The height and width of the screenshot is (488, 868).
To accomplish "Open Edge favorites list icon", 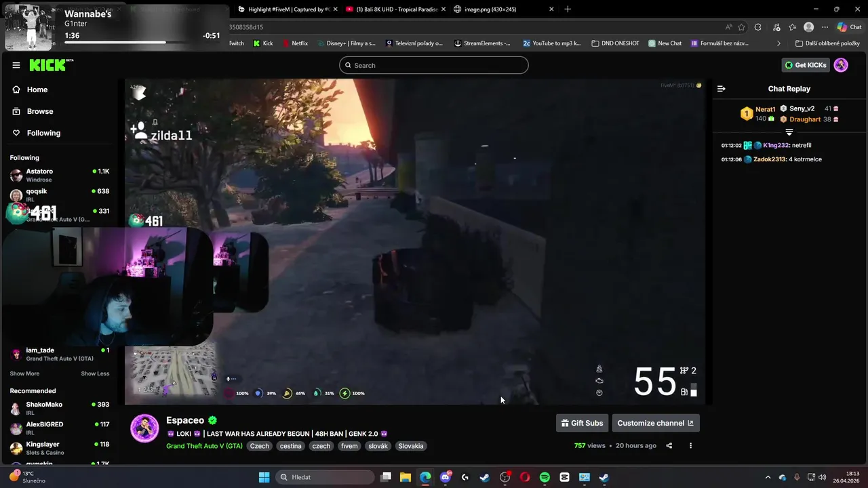I will click(x=792, y=27).
